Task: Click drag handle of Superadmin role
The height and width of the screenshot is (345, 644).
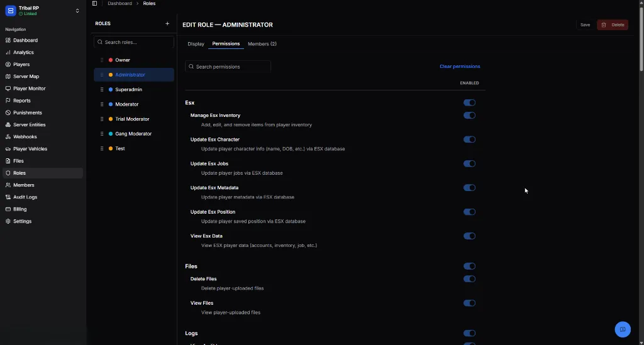Action: 102,89
